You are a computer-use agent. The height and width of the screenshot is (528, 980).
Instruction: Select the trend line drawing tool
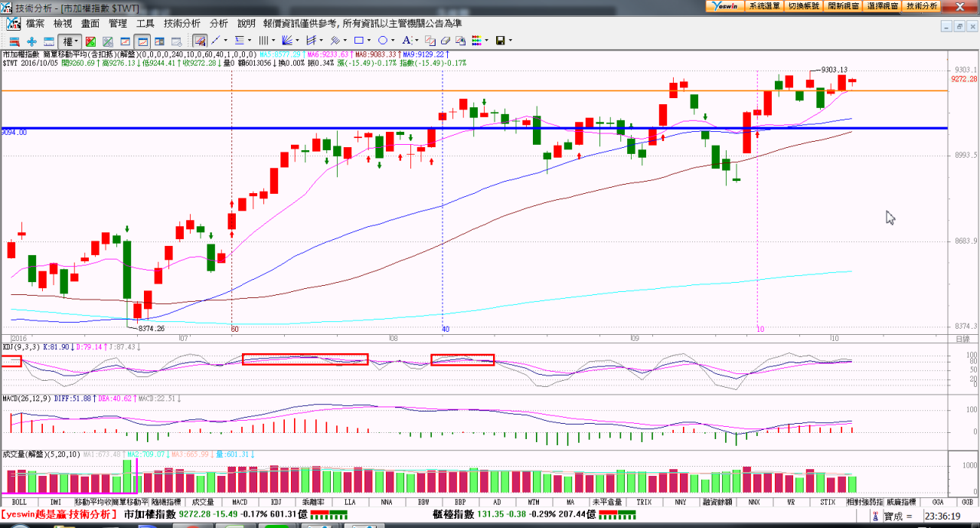pos(216,41)
